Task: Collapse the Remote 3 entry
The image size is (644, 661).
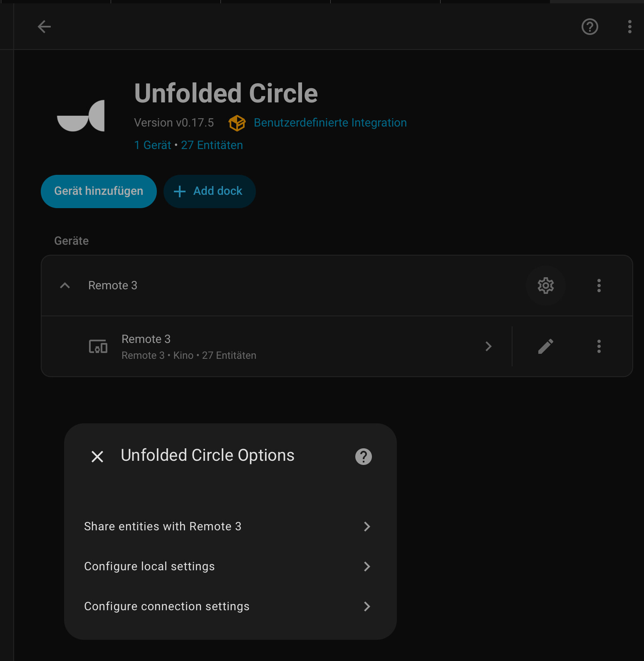Action: (x=65, y=286)
